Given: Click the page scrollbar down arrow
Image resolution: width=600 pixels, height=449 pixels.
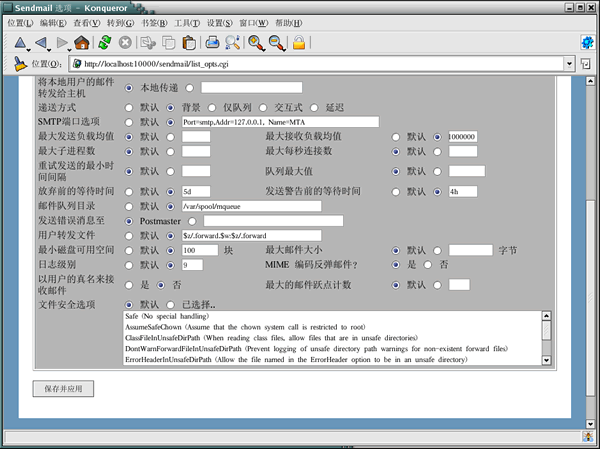Looking at the screenshot, I should point(590,424).
